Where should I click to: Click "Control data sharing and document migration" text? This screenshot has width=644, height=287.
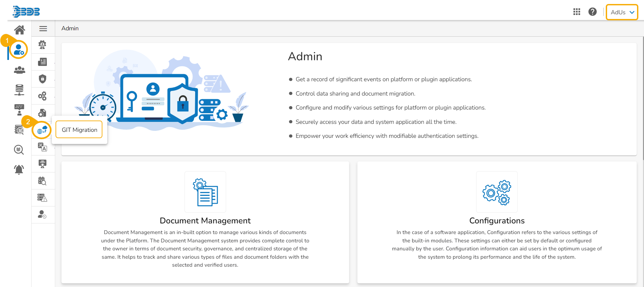coord(355,94)
